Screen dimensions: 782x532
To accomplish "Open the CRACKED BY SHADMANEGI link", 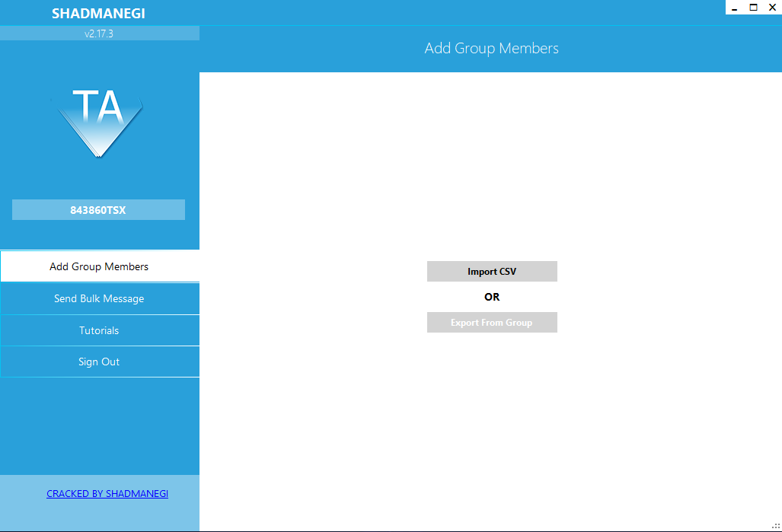I will (x=107, y=494).
